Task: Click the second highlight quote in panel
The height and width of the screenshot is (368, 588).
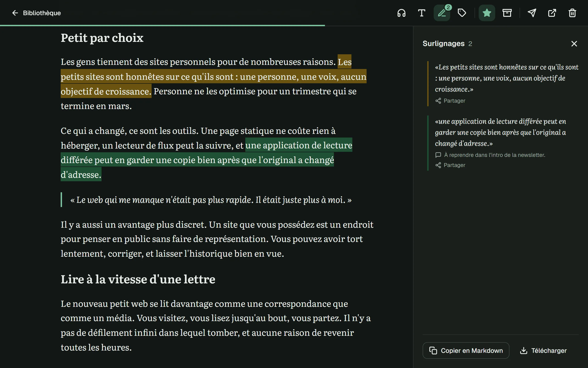Action: pos(500,132)
